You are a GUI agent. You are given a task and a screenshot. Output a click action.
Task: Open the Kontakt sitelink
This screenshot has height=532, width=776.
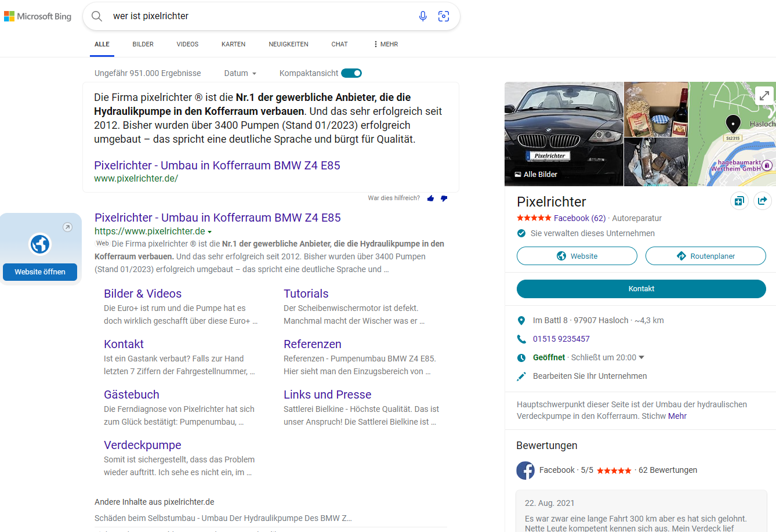[124, 344]
